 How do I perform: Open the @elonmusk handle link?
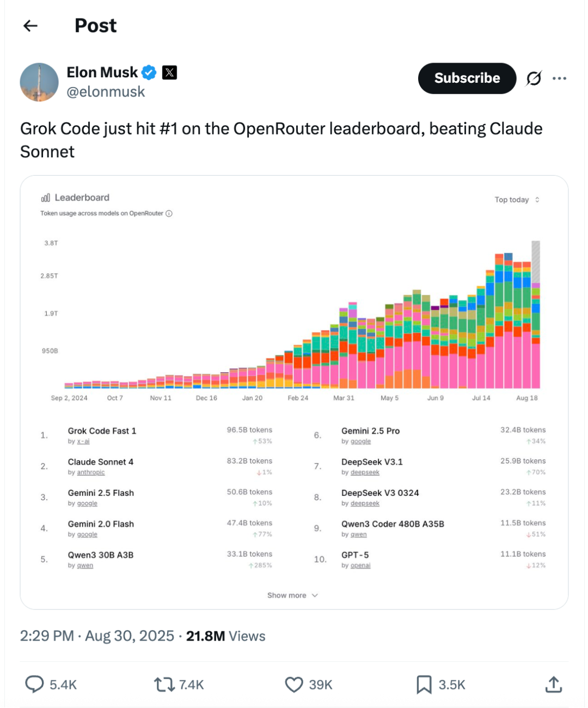click(x=106, y=92)
